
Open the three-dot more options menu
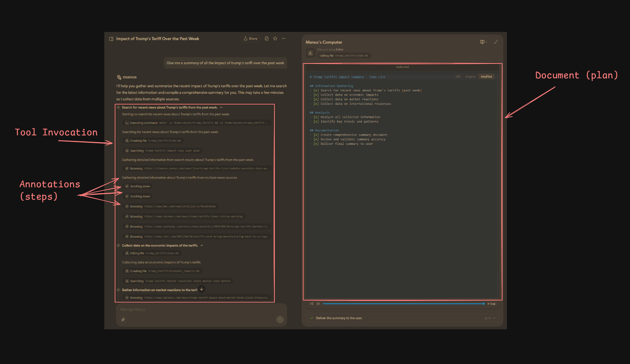click(x=284, y=39)
